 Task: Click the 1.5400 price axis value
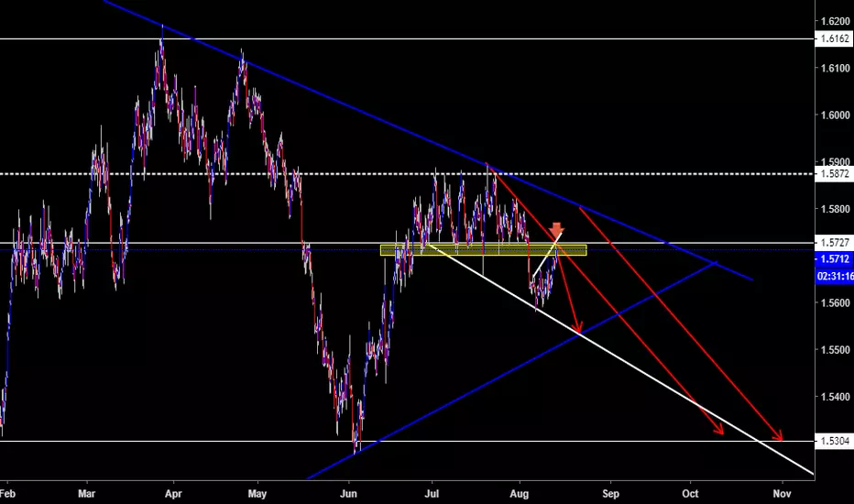tap(835, 397)
